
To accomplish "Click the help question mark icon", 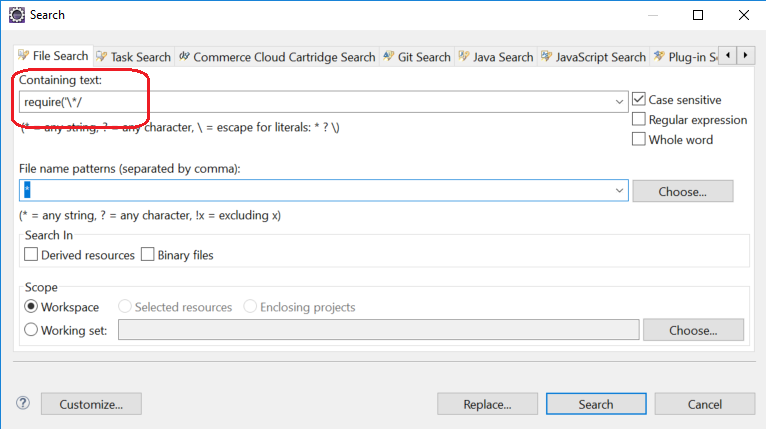I will click(23, 404).
